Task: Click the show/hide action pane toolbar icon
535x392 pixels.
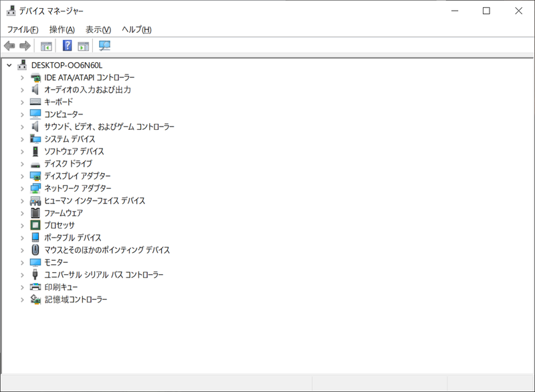Action: (83, 45)
